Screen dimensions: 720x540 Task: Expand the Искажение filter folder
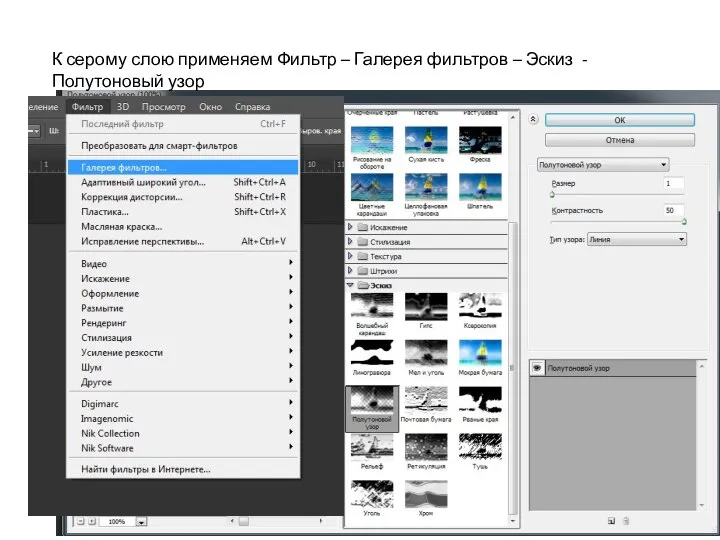click(x=350, y=227)
